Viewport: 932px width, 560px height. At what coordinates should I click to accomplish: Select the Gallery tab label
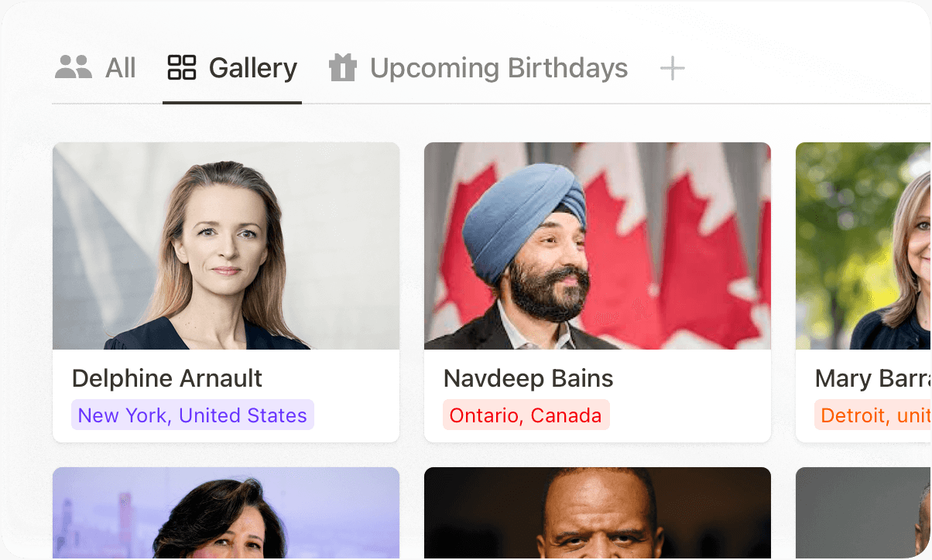(x=252, y=68)
